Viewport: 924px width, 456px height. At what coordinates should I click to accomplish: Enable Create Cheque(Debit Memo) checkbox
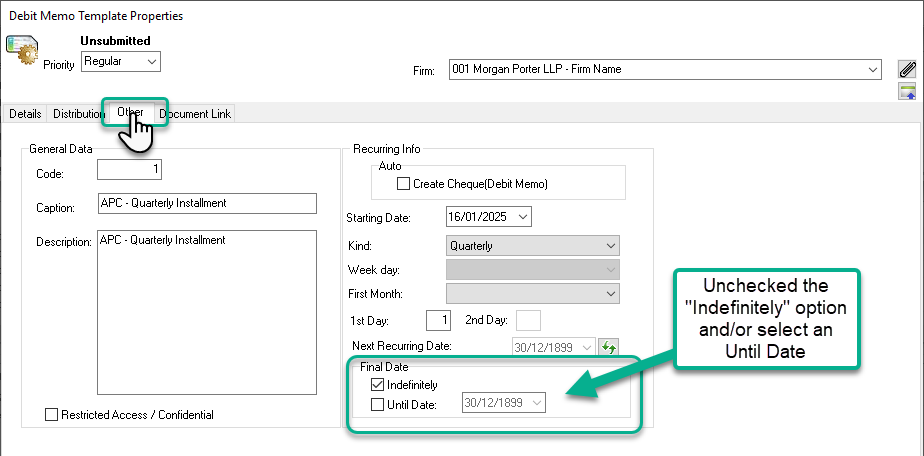[x=403, y=184]
